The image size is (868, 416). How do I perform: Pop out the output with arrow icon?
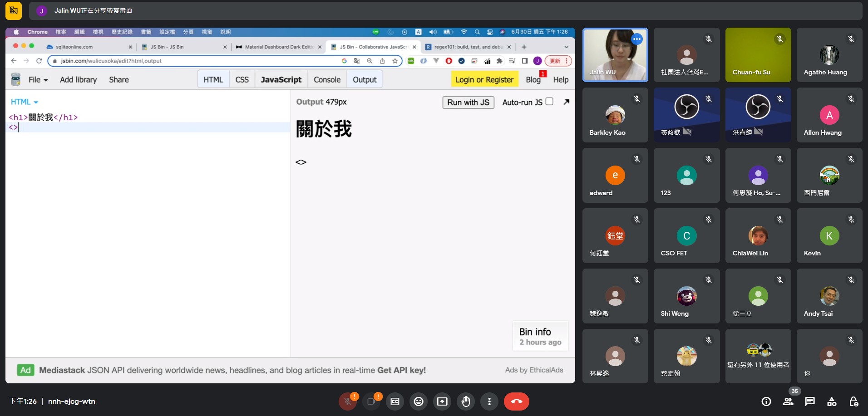click(x=566, y=102)
